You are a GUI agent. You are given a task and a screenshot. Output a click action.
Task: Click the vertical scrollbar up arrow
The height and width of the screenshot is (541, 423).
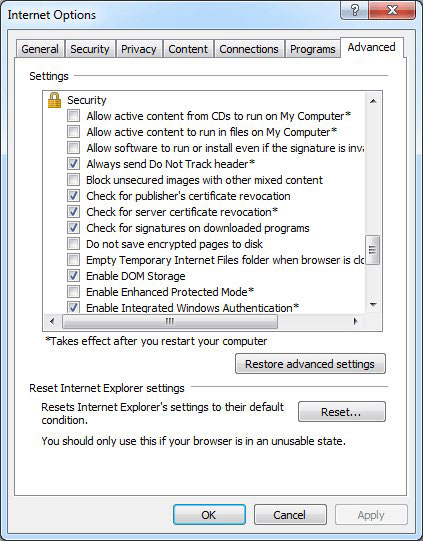pos(373,101)
